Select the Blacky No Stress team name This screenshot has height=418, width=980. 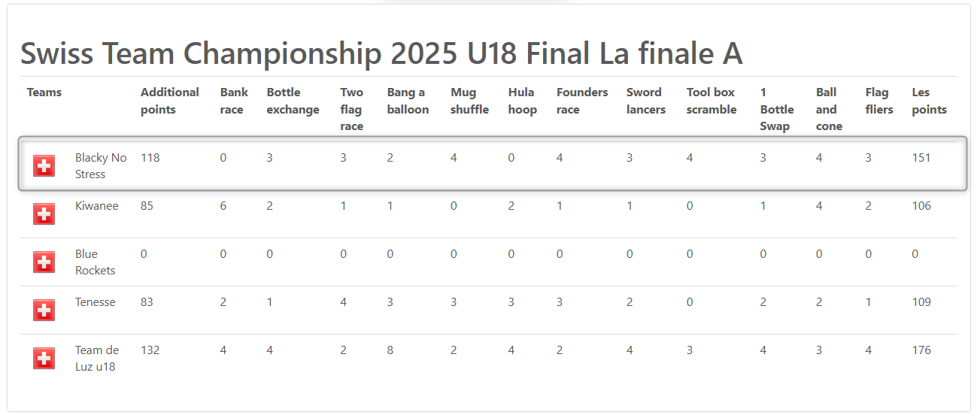(101, 166)
